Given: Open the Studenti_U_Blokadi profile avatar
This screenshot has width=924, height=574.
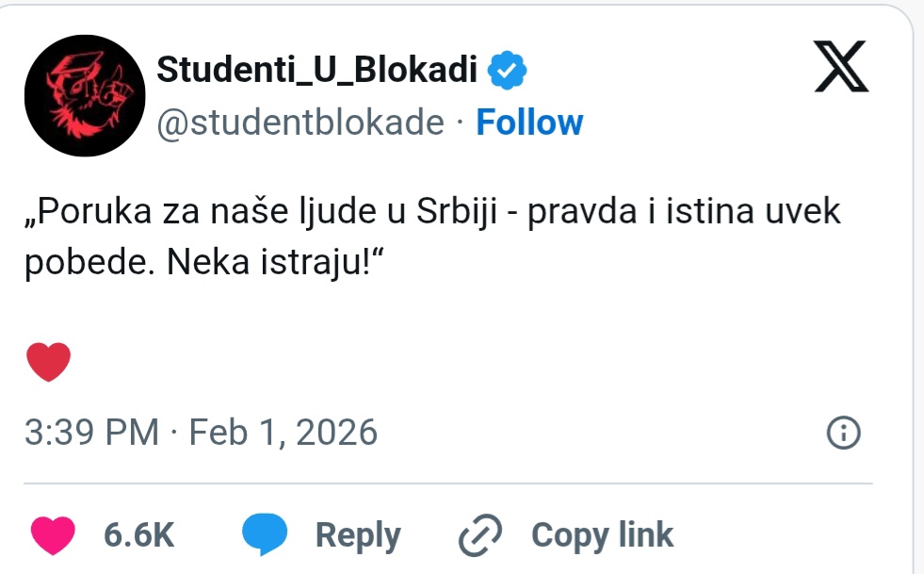Looking at the screenshot, I should (x=83, y=99).
